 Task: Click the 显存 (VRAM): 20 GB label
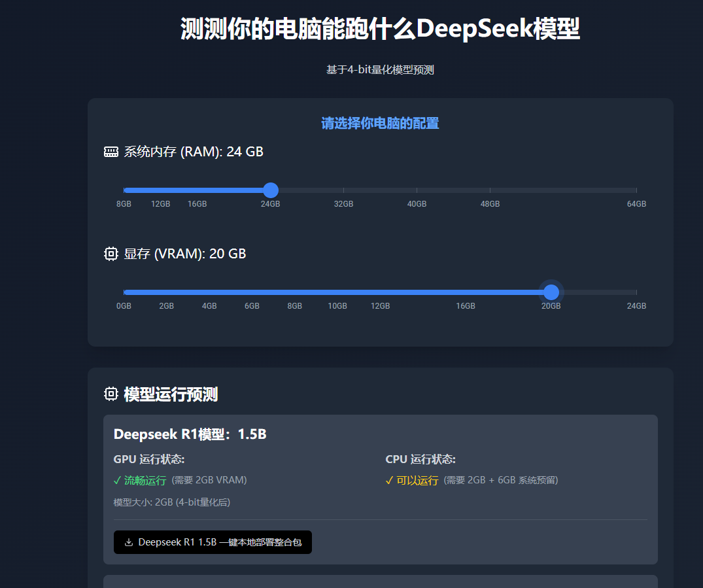(x=184, y=254)
